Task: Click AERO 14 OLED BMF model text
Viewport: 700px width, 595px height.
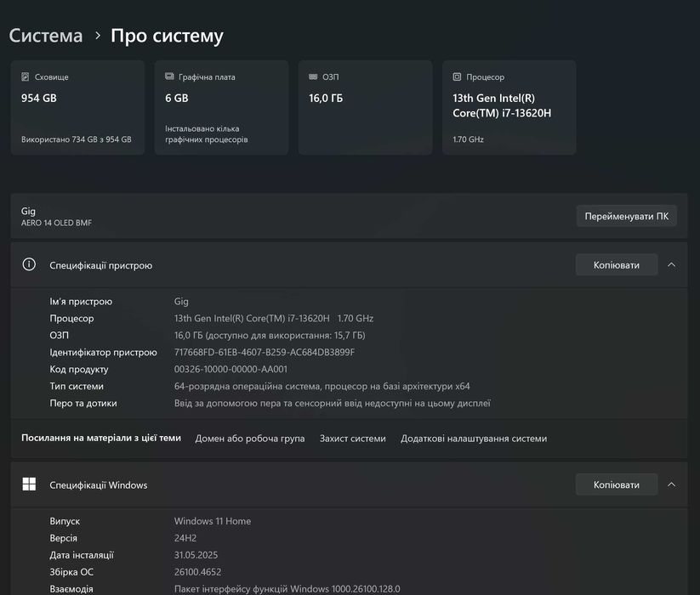Action: click(x=56, y=223)
